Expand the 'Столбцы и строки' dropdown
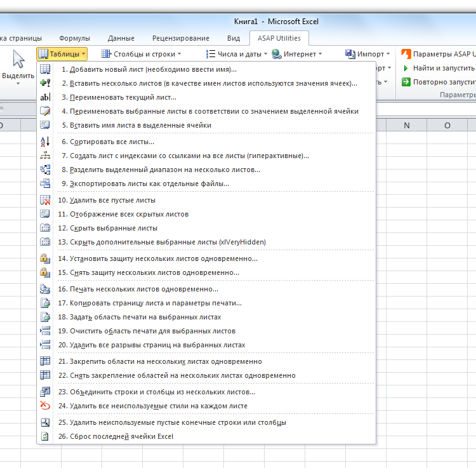Viewport: 476px width, 468px height. (141, 54)
